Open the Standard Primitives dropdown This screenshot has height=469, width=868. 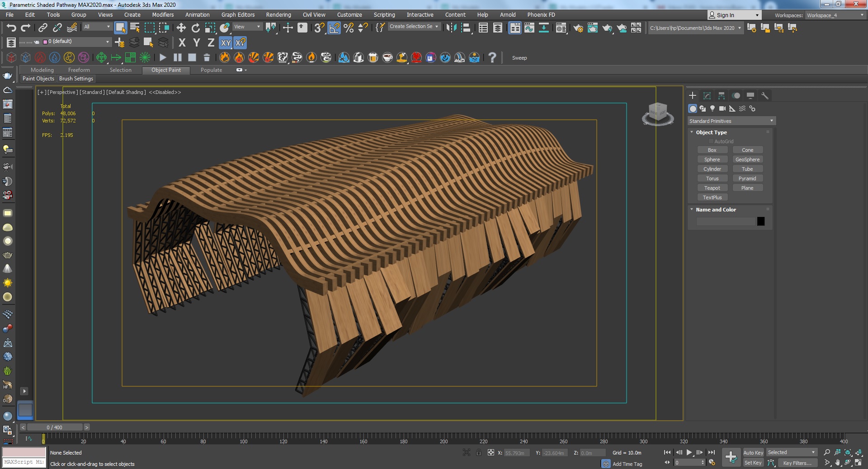[731, 121]
